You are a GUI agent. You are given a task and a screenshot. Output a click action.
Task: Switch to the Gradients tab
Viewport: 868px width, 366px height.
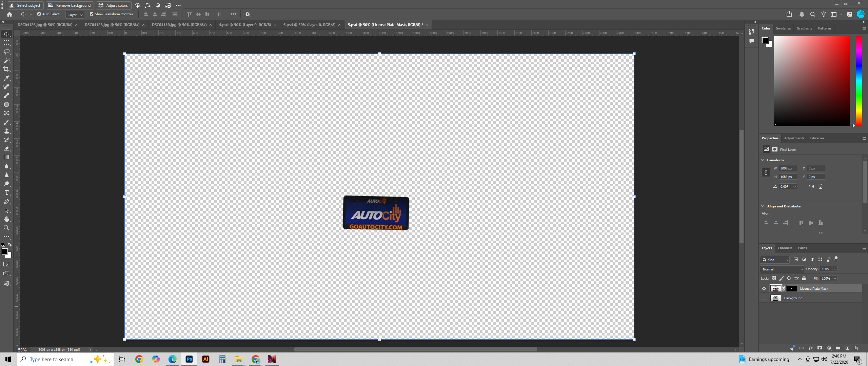pyautogui.click(x=804, y=28)
